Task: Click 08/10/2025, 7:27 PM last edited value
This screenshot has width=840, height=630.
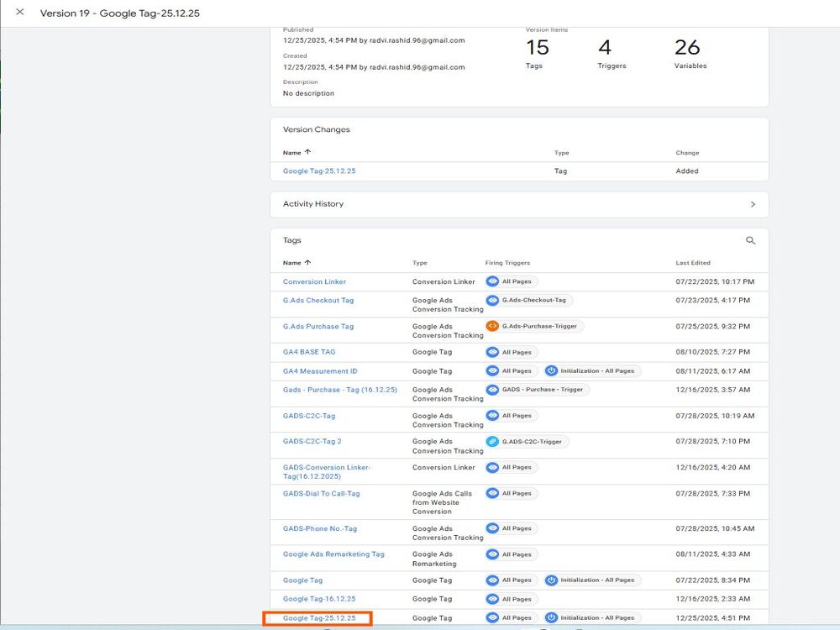Action: click(713, 352)
